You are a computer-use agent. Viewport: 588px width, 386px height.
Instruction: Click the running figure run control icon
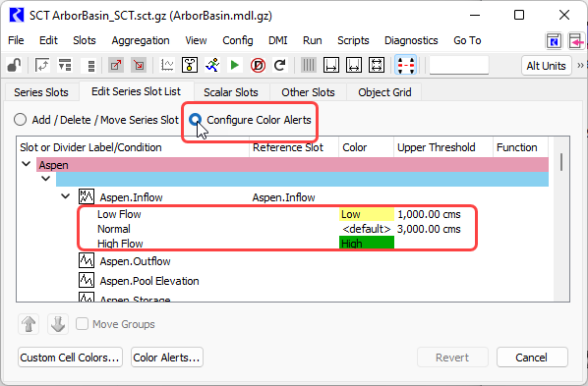point(212,66)
